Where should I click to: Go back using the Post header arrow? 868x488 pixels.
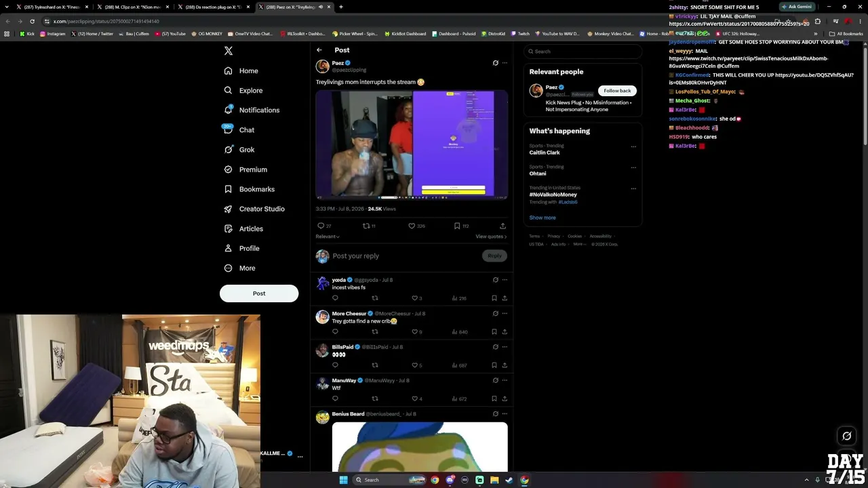point(319,50)
